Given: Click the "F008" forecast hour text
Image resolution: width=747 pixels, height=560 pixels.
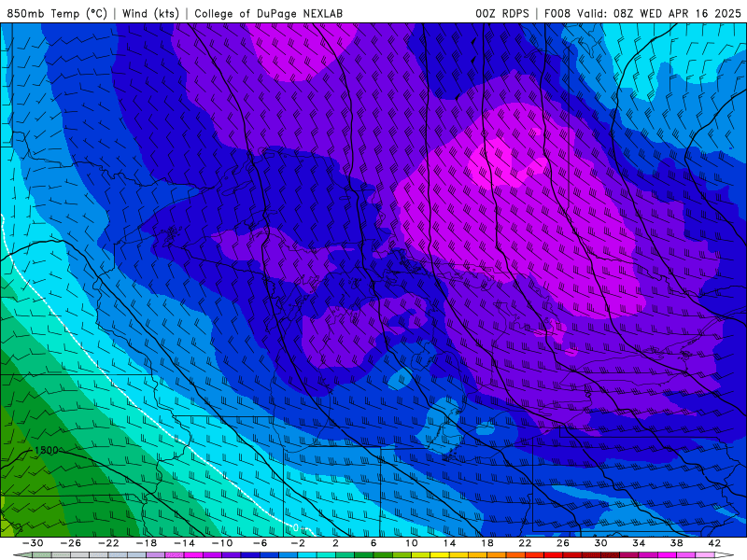Looking at the screenshot, I should 557,14.
